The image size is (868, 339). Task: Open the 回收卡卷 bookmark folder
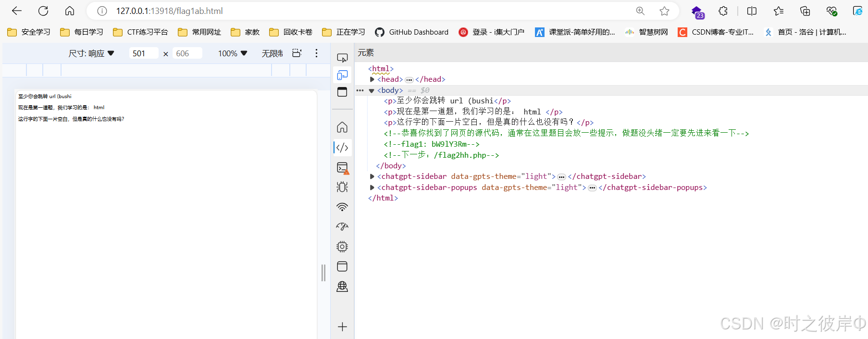pos(291,32)
